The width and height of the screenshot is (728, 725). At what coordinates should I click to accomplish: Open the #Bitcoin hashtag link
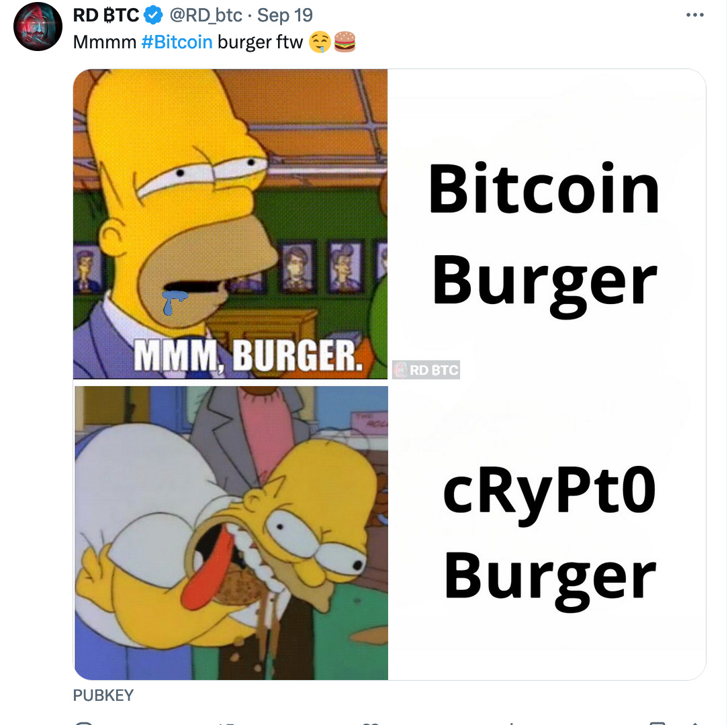(177, 42)
